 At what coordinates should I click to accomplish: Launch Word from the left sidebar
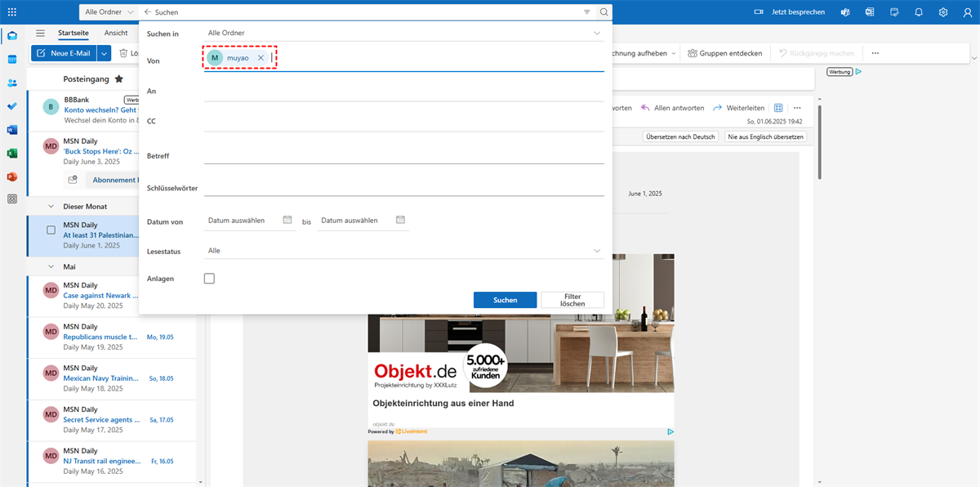pos(12,130)
